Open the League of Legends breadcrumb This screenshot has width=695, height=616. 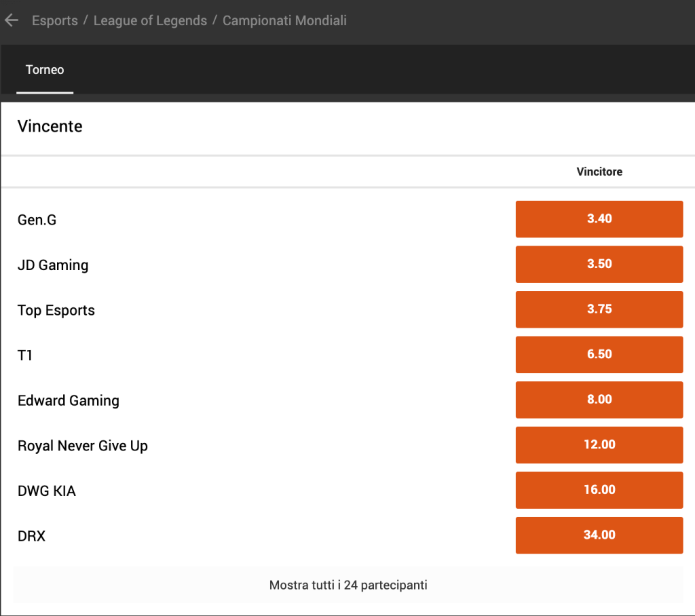[150, 20]
